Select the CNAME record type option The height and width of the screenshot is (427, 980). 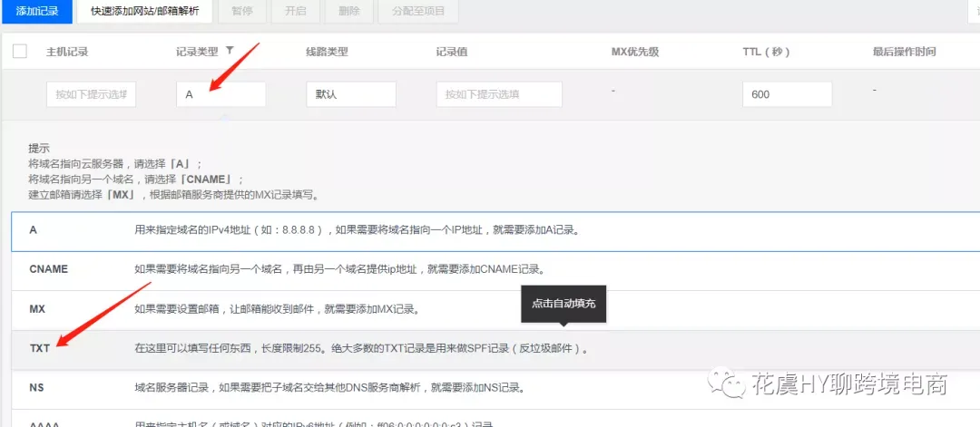(x=495, y=270)
